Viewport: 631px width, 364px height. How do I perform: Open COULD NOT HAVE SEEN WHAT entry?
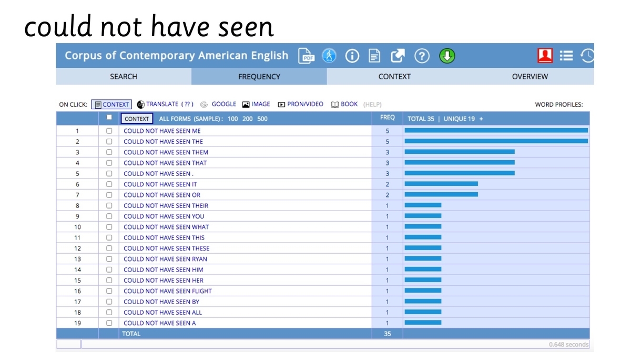point(166,227)
